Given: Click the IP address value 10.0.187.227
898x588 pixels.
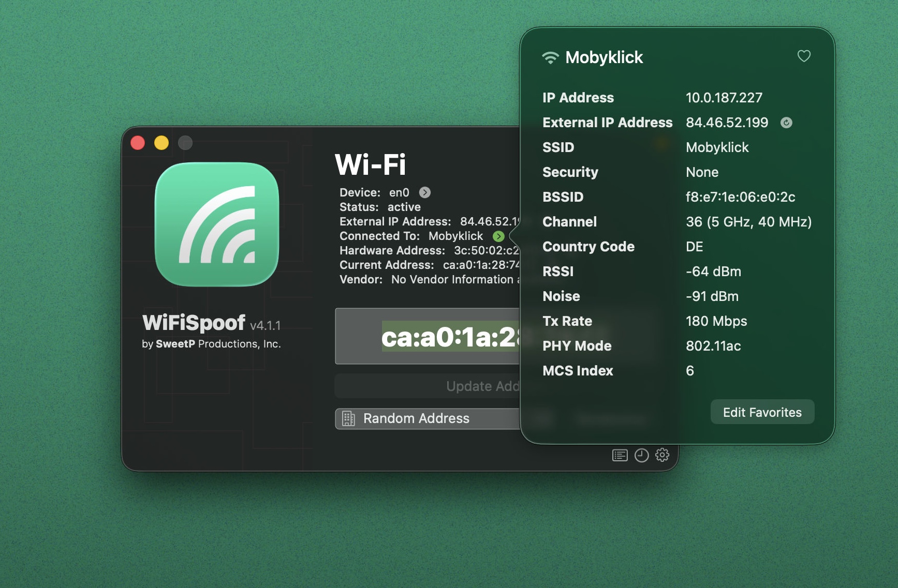Looking at the screenshot, I should 724,98.
